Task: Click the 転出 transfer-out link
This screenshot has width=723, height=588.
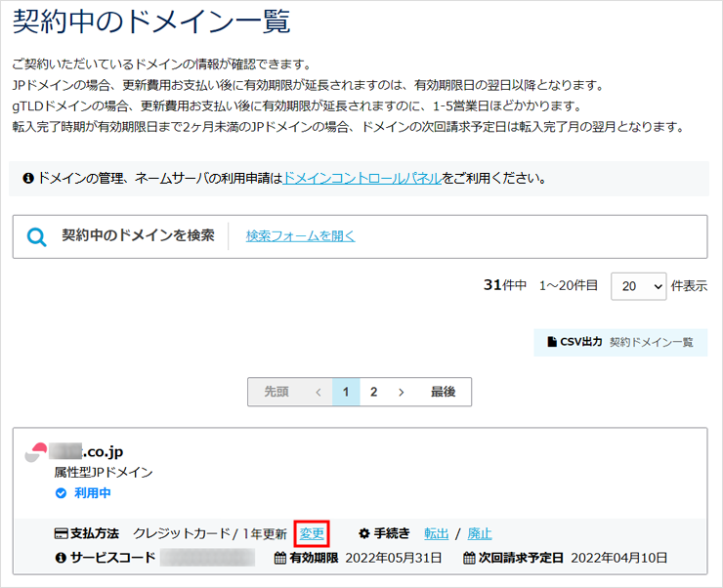Action: [x=436, y=533]
